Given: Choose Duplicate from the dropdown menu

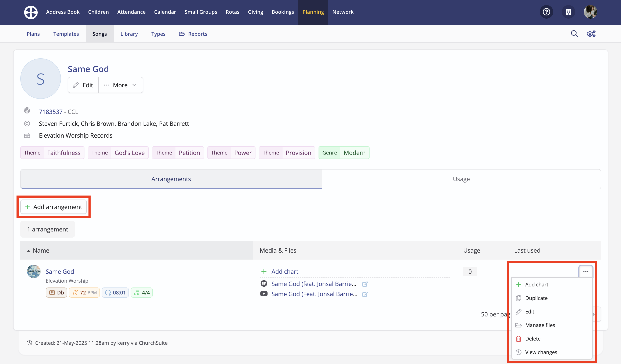Looking at the screenshot, I should 552,298.
